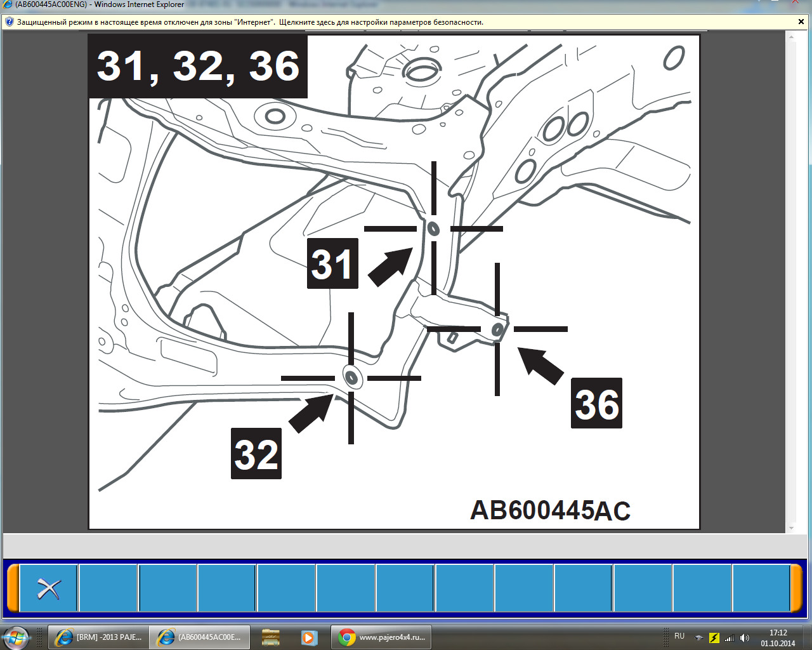Click the AB600445AC diagram image
This screenshot has width=812, height=650.
click(394, 282)
